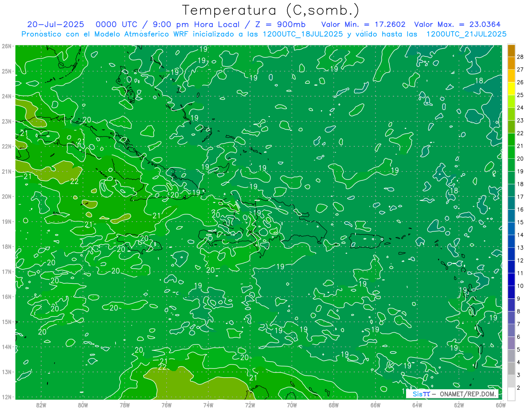Click the colorbar scale label '25'
Viewport: 532px width, 411px height.
point(520,95)
